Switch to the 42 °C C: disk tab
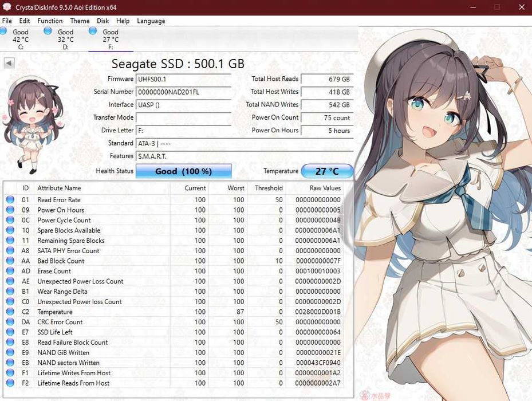Image resolution: width=532 pixels, height=401 pixels. (x=21, y=40)
